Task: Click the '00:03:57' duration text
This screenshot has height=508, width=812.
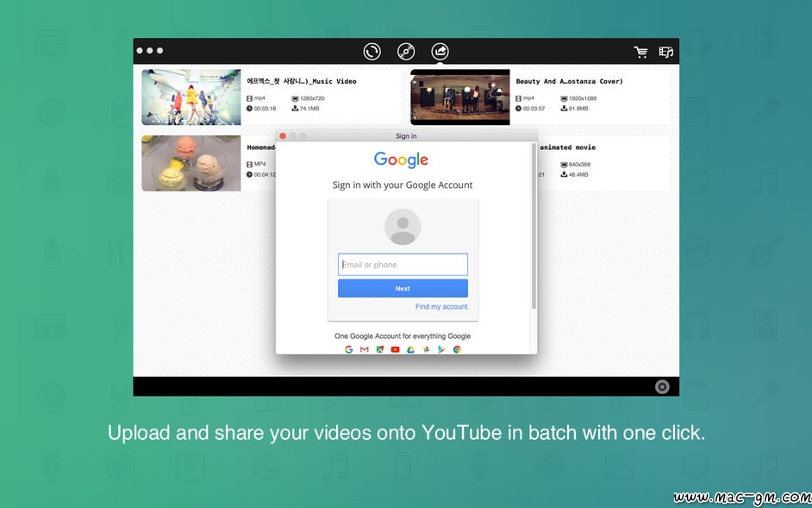Action: tap(534, 109)
